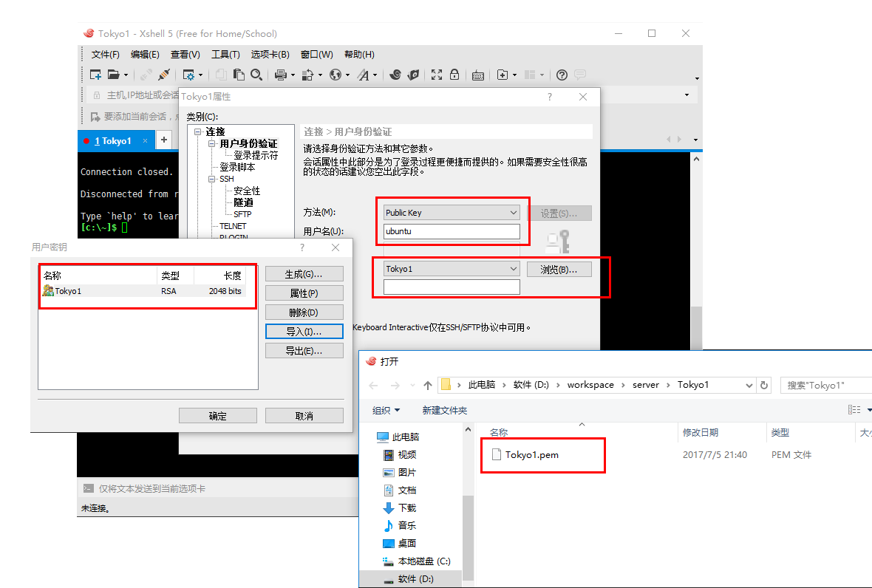Open the 工具(T) menu
The width and height of the screenshot is (872, 588).
tap(225, 55)
